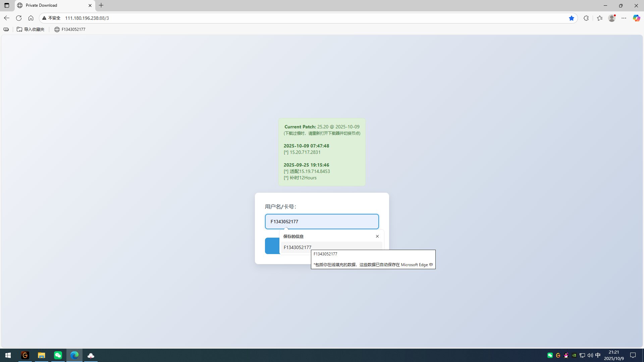Click the 不安全 site security indicator
The image size is (644, 362).
[x=51, y=18]
